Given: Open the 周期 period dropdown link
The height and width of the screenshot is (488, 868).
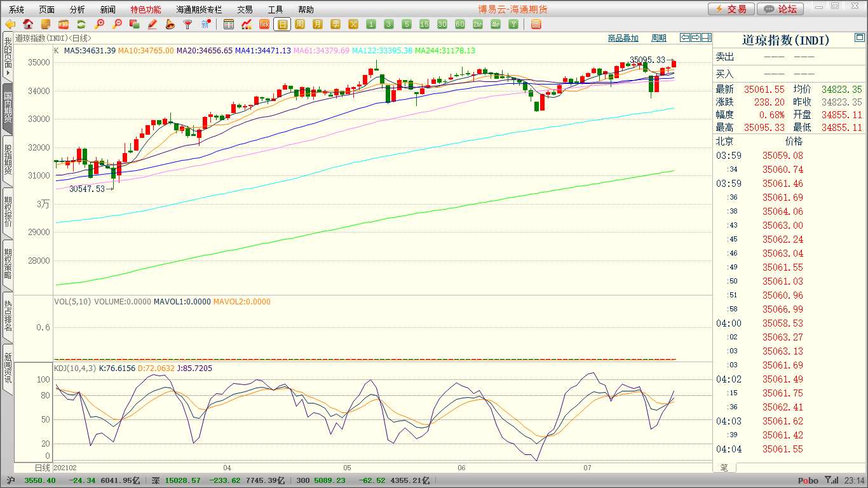Looking at the screenshot, I should coord(659,38).
